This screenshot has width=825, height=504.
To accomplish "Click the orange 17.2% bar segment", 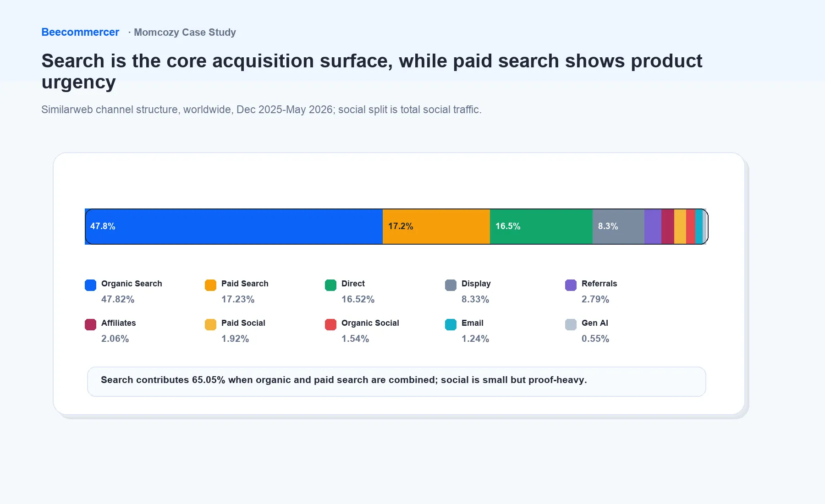I will (436, 226).
